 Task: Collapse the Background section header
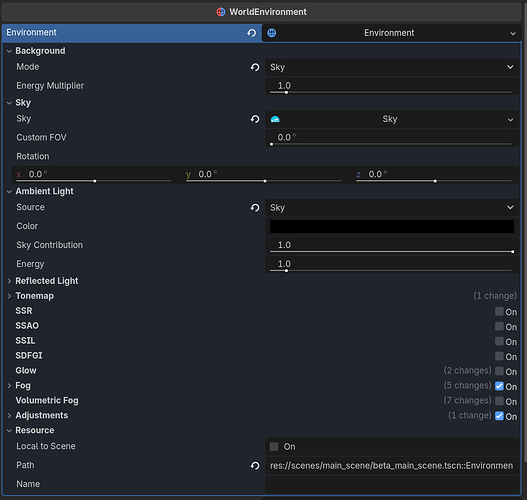click(x=40, y=51)
